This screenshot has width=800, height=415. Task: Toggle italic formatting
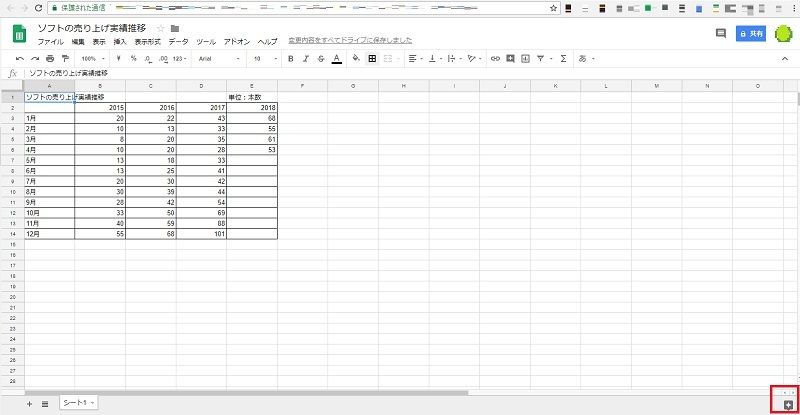[305, 59]
